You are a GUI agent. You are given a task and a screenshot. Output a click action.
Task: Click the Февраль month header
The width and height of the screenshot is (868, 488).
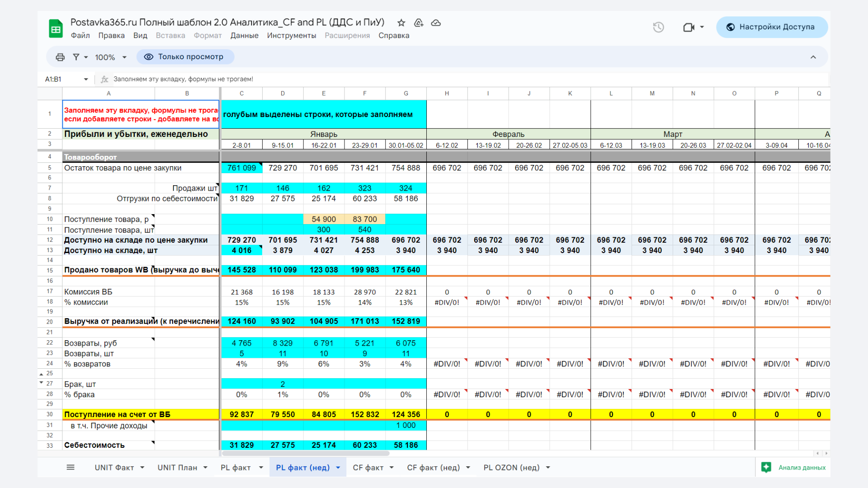[509, 134]
